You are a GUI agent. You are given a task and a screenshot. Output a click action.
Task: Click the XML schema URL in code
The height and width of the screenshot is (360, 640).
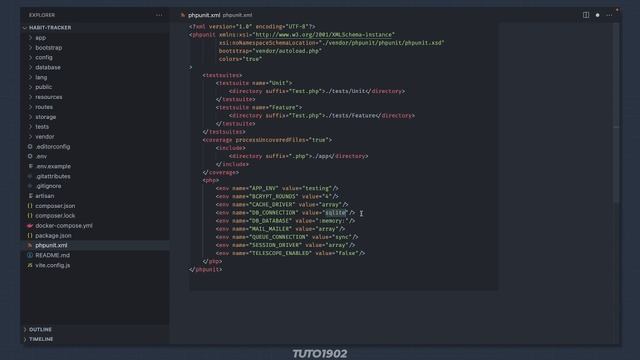click(324, 35)
